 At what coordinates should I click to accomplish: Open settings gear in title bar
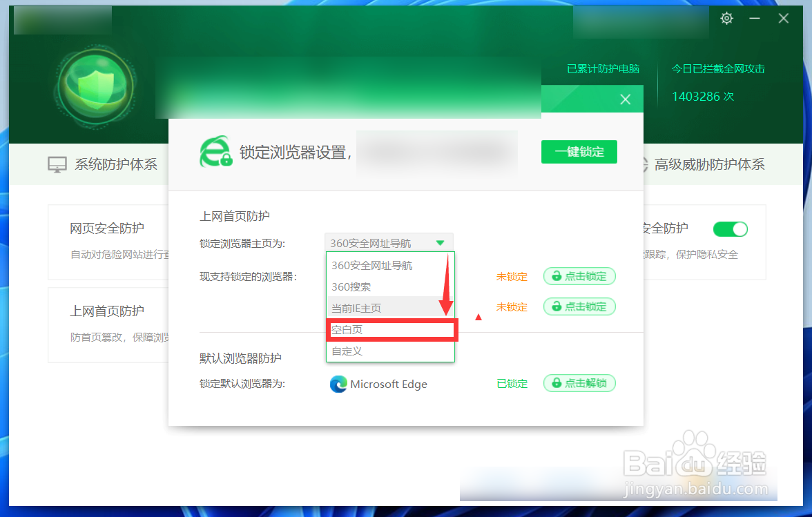(726, 19)
